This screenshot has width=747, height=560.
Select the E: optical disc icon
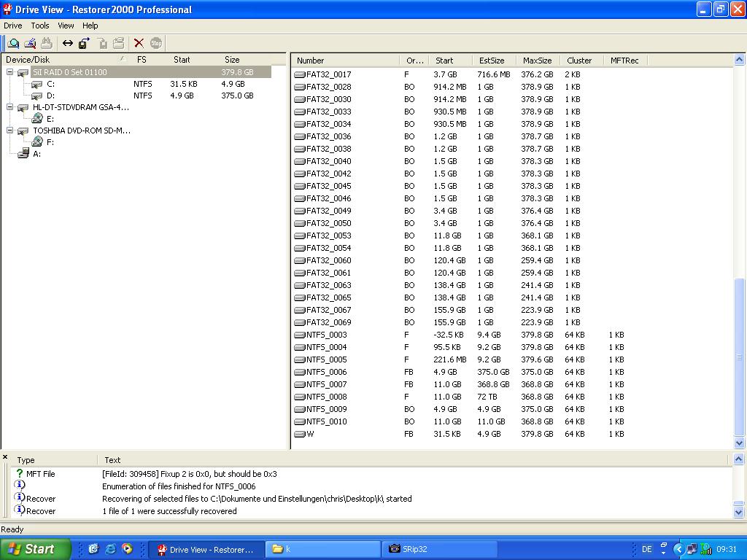(x=37, y=119)
